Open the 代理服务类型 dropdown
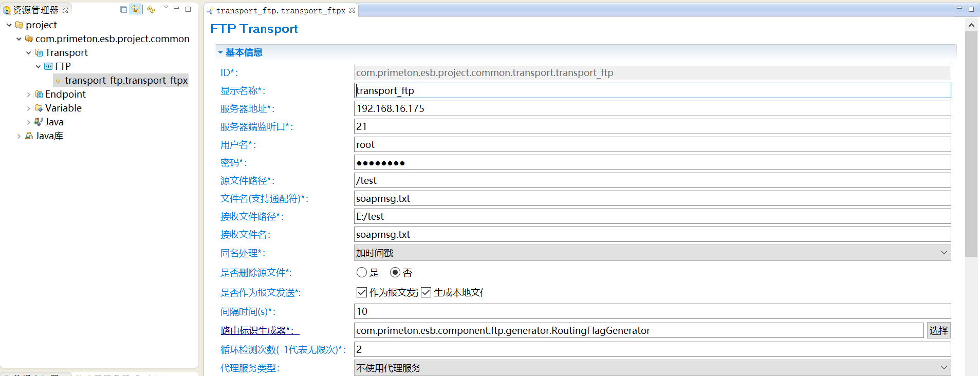The width and height of the screenshot is (980, 376). [x=652, y=368]
